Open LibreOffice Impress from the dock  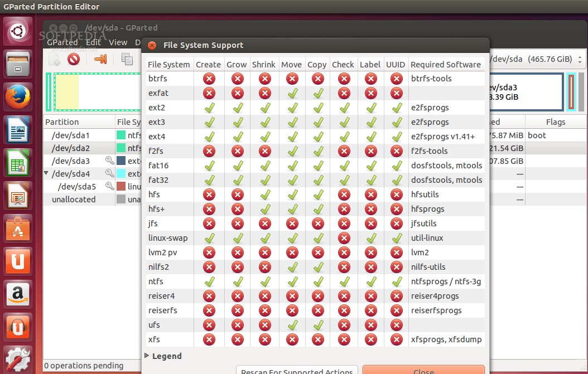[x=18, y=196]
